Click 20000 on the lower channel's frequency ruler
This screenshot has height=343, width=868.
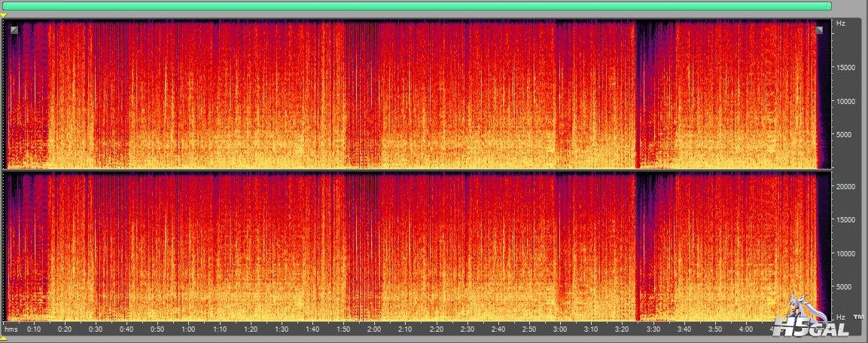point(845,187)
